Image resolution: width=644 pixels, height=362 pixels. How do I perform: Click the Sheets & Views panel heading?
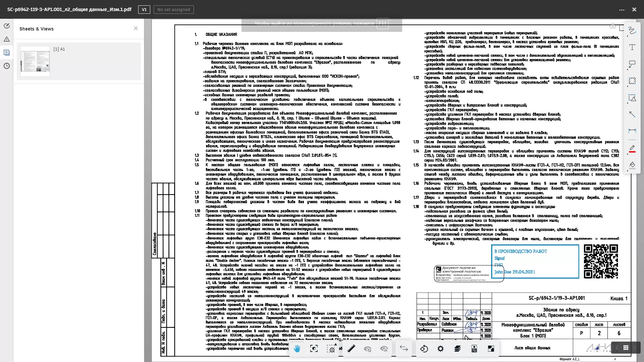click(x=37, y=29)
